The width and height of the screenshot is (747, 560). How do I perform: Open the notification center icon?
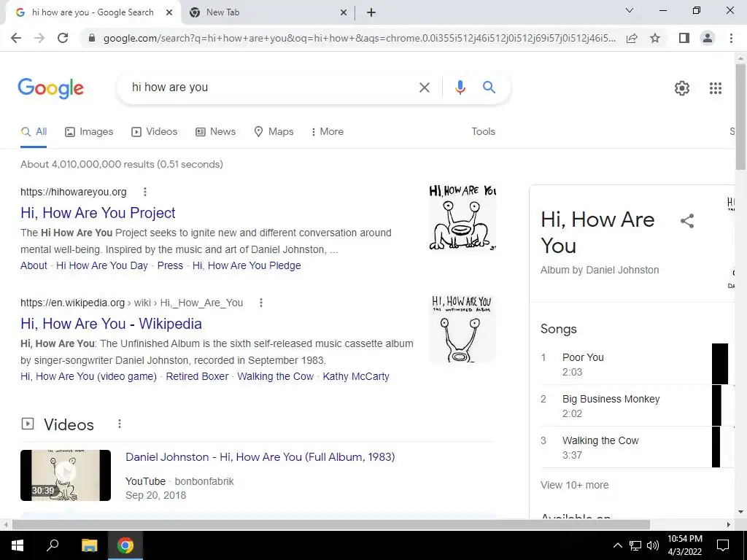click(723, 545)
